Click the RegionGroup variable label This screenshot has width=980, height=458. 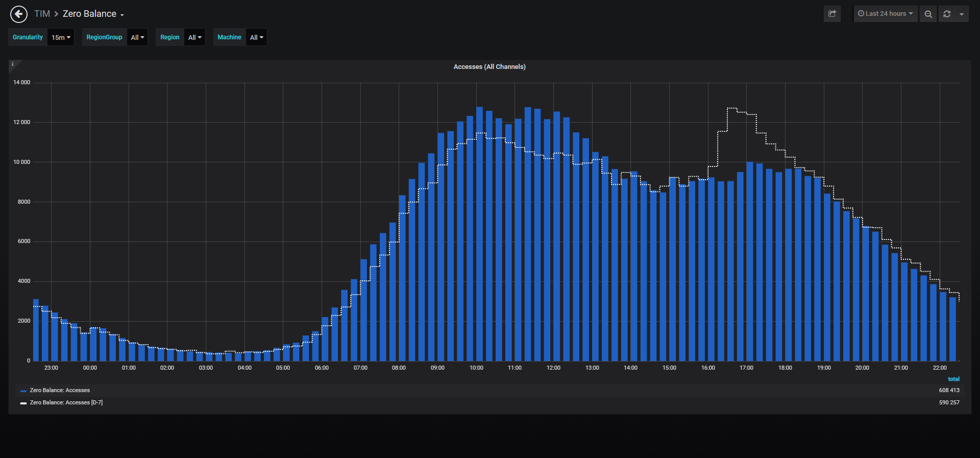[104, 37]
